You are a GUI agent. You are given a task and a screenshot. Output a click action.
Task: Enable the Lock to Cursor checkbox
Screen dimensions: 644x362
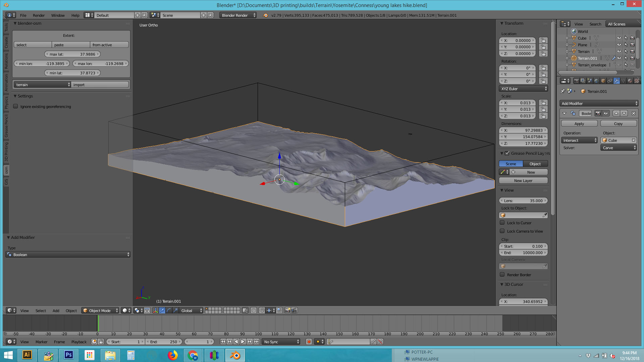[x=502, y=223]
